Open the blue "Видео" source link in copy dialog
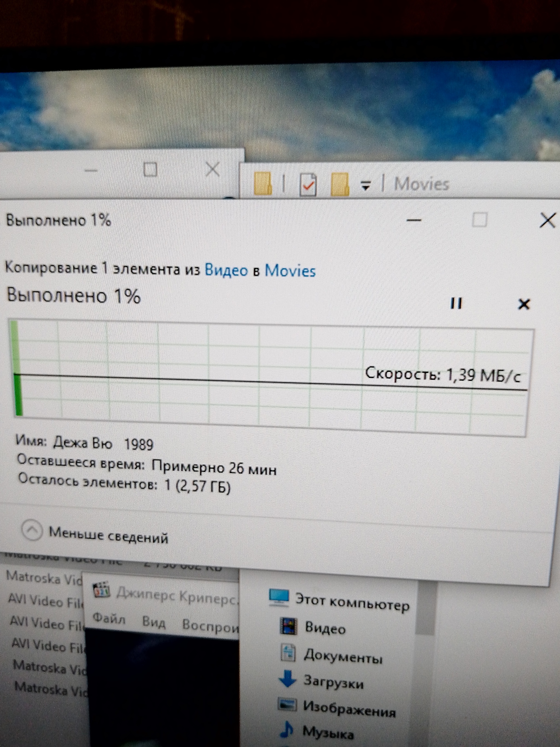 (x=226, y=270)
